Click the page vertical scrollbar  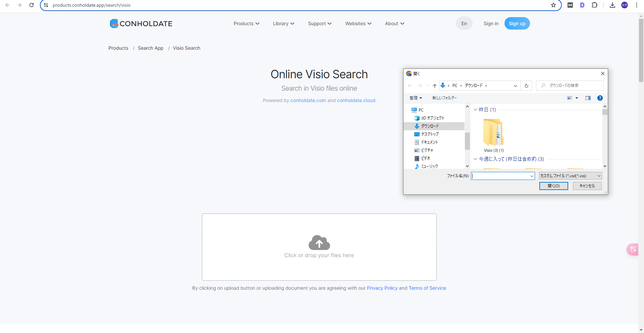(x=641, y=50)
